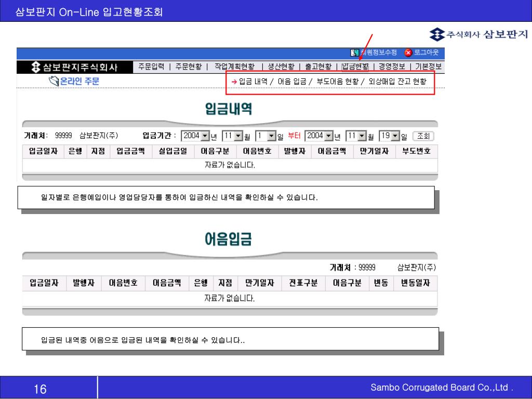The height and width of the screenshot is (399, 532).
Task: Open end month dropdown after 부터
Action: coord(356,136)
